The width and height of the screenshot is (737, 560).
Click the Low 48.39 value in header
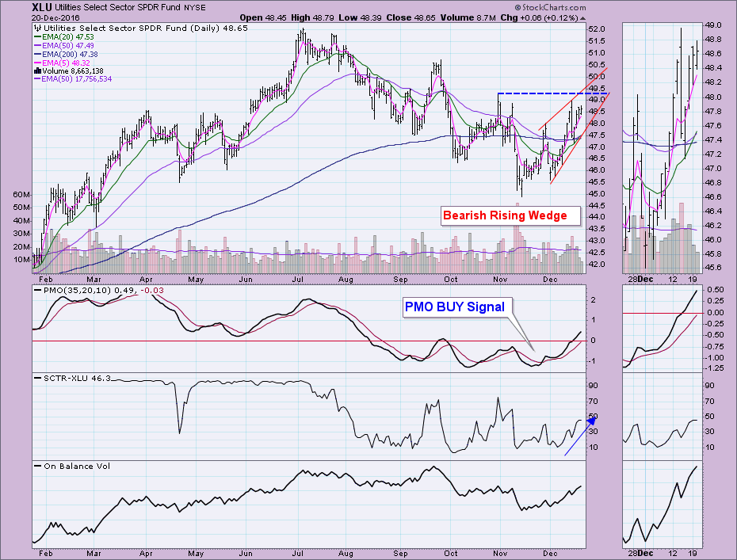point(360,18)
